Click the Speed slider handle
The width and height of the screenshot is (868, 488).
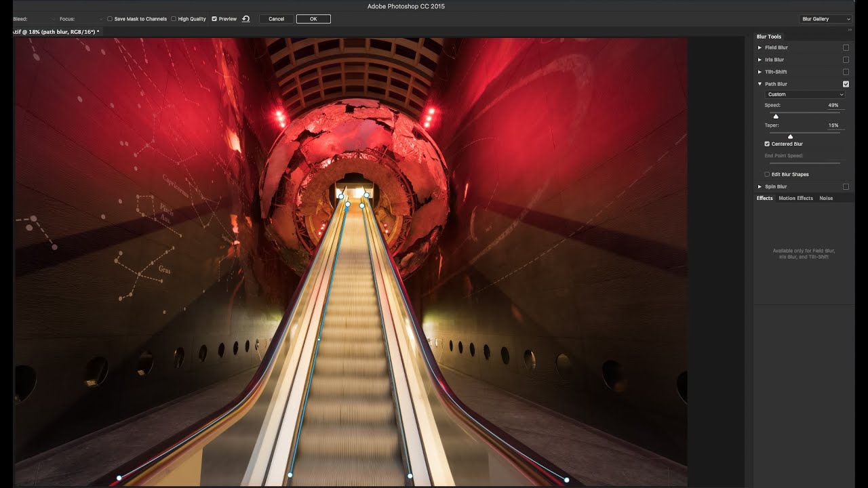[776, 117]
